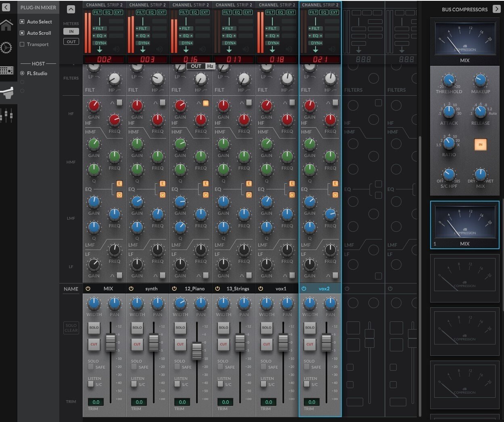Click the power icon beside vox2 name

[304, 289]
